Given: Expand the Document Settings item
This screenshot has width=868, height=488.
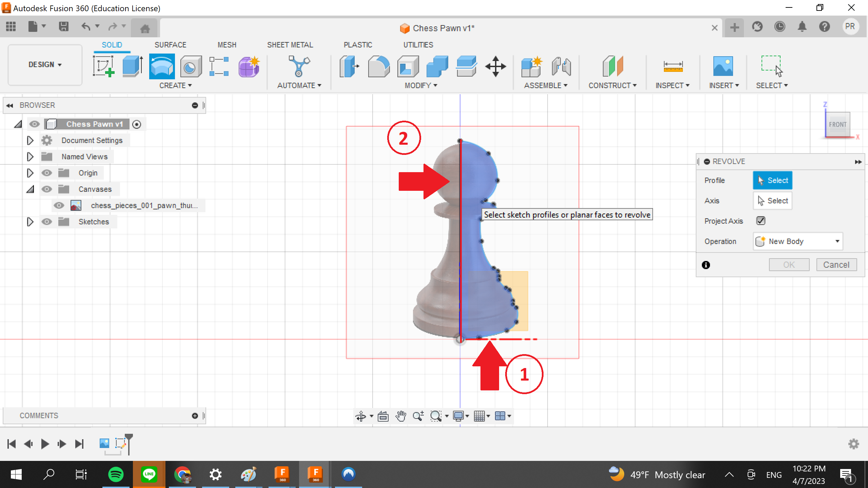Looking at the screenshot, I should [x=30, y=140].
